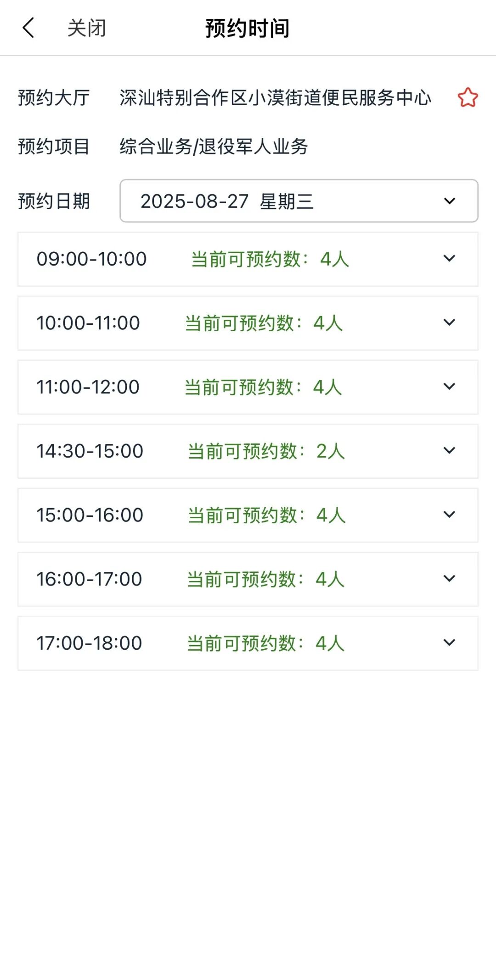Click the date dropdown chevron arrow
The height and width of the screenshot is (980, 496).
point(450,201)
